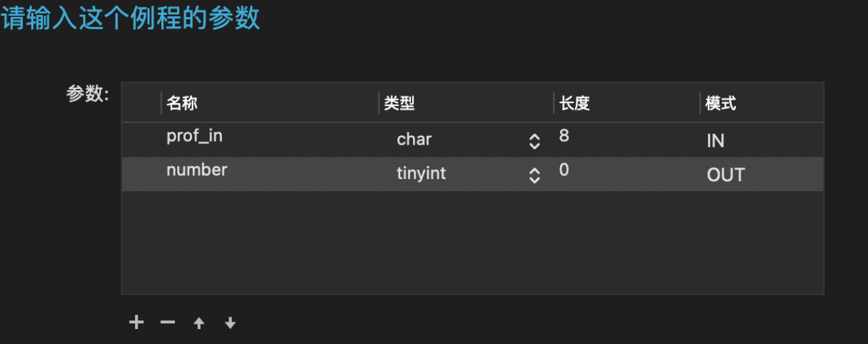Click the 长度 column header
868x344 pixels.
point(574,103)
